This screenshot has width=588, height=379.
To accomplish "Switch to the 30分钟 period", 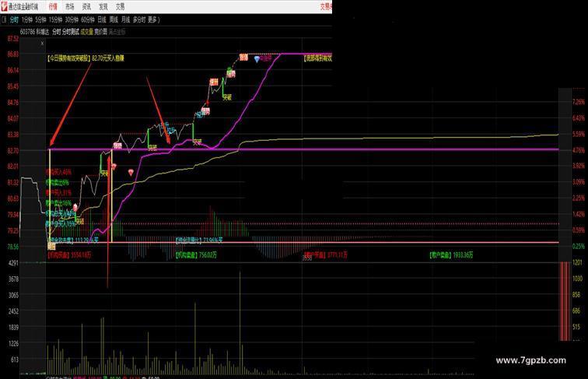I will (x=72, y=19).
